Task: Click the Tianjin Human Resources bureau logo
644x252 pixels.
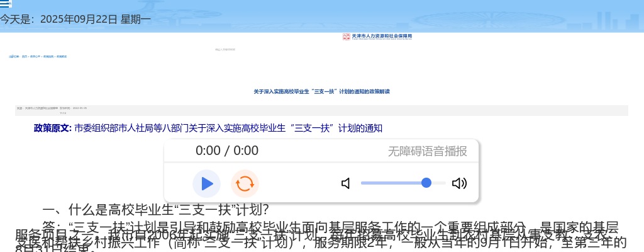Action: (x=377, y=37)
